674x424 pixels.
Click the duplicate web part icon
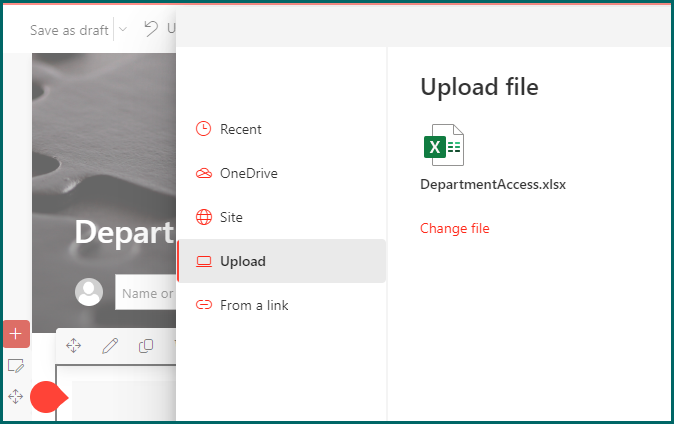pyautogui.click(x=146, y=345)
